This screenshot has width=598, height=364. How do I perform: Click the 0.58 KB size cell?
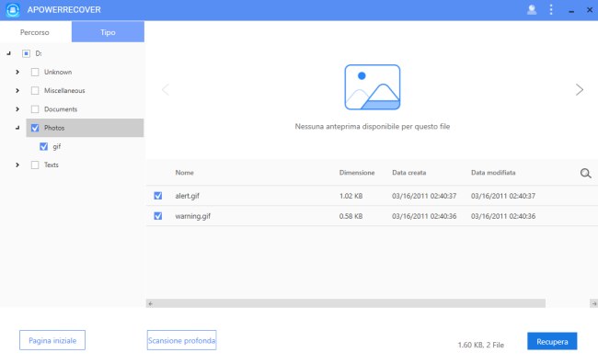coord(351,216)
